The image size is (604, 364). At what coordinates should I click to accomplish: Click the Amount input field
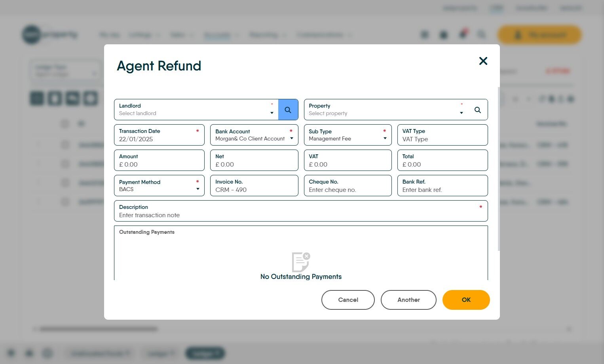[x=159, y=160]
